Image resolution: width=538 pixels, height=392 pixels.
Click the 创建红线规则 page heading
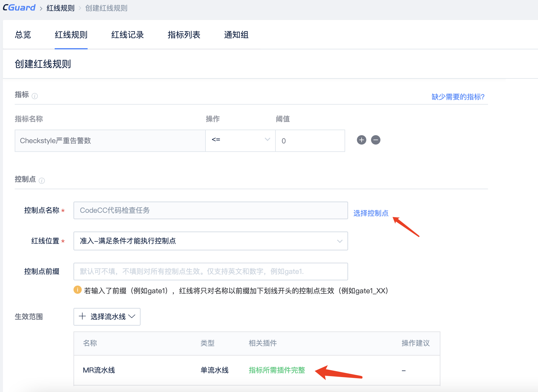click(43, 64)
